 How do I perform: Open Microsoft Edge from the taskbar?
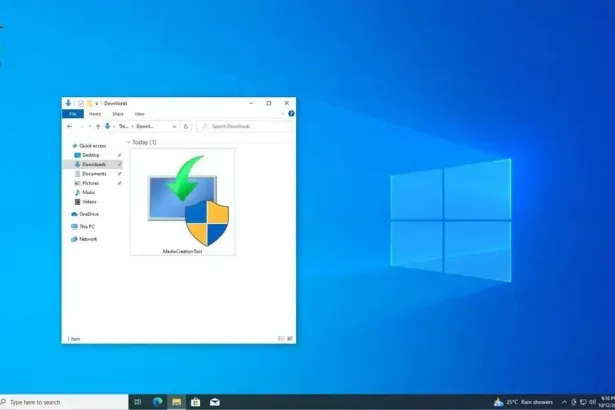click(158, 402)
